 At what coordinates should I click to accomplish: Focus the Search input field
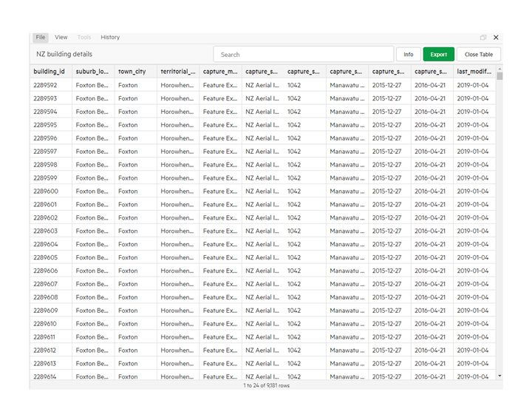304,54
